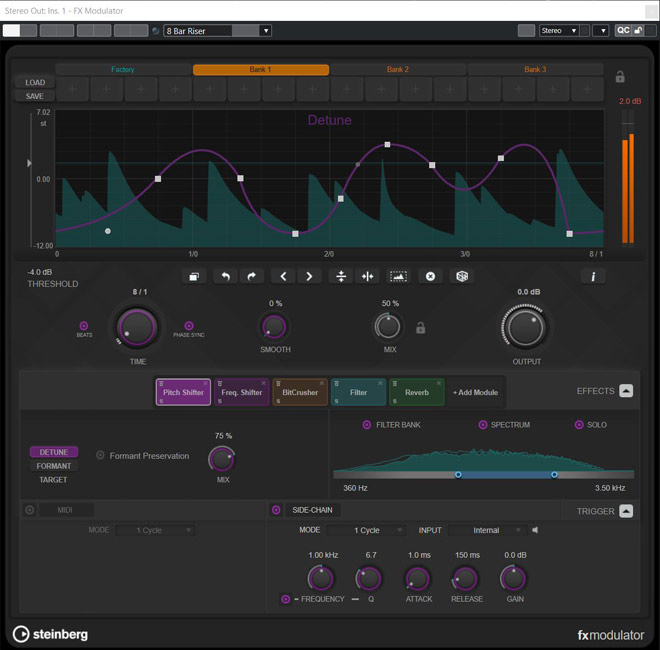Select the Reverb effect module
The height and width of the screenshot is (650, 660).
[x=417, y=392]
